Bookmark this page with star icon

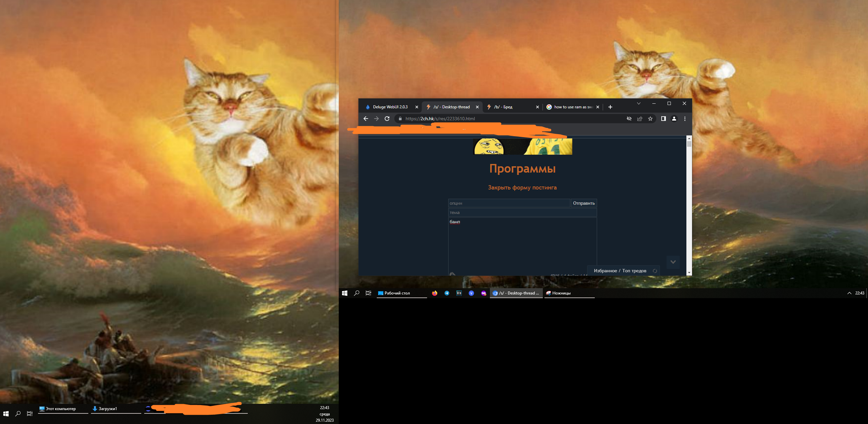pyautogui.click(x=650, y=119)
